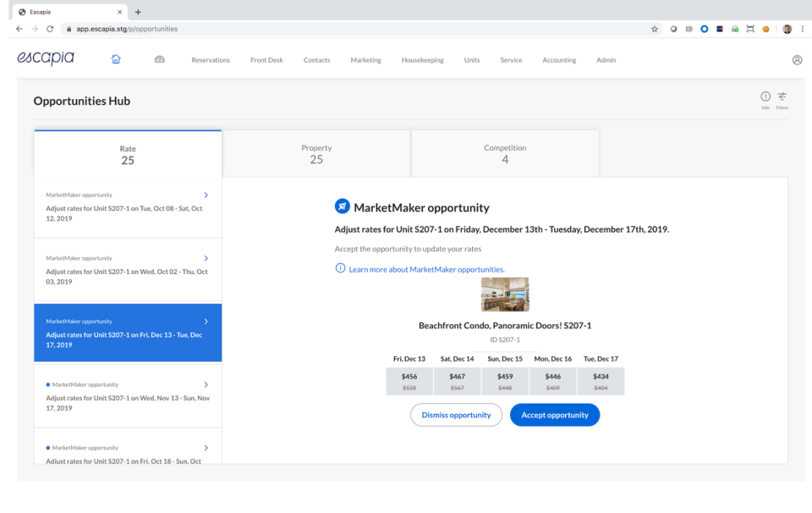812x513 pixels.
Task: Open Learn more about MarketMaker opportunities link
Action: 426,269
